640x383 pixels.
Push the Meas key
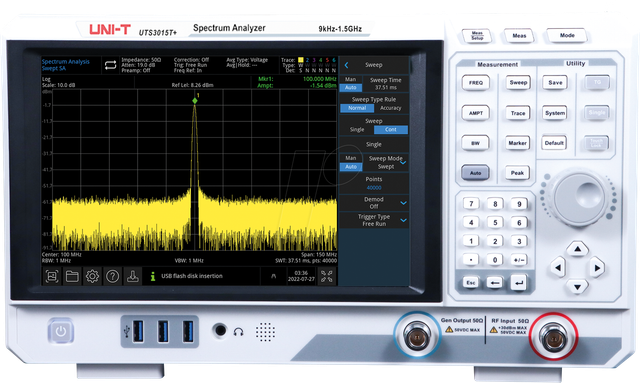click(519, 36)
